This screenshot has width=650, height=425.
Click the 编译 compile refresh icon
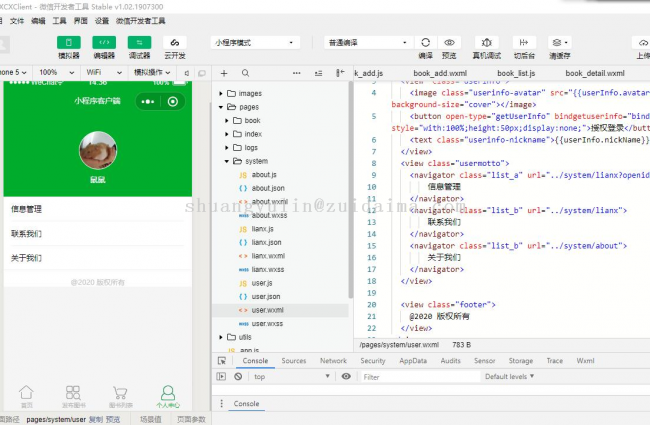425,43
